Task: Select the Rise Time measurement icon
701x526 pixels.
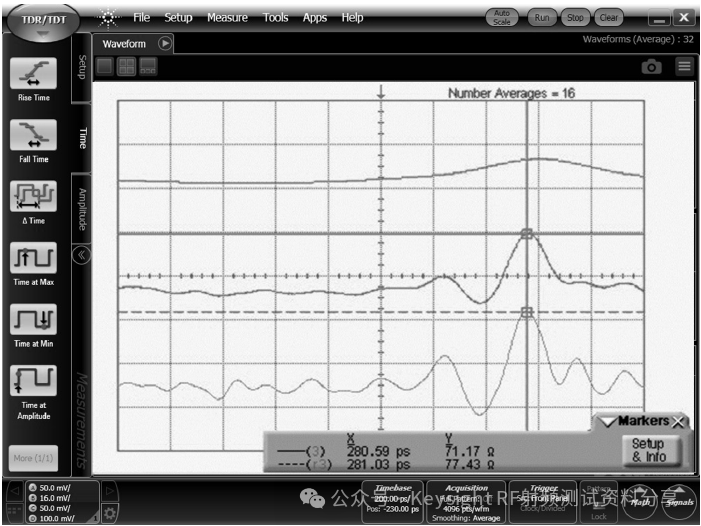Action: click(x=34, y=73)
